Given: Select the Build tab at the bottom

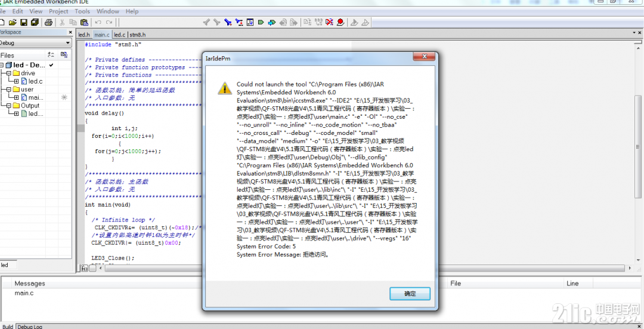Looking at the screenshot, I should [x=7, y=327].
